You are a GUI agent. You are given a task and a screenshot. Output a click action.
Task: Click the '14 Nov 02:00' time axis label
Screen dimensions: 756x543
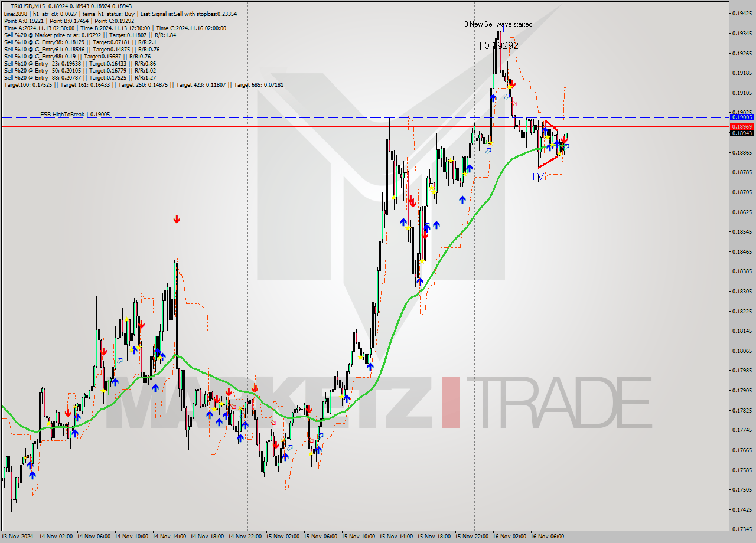(x=56, y=537)
